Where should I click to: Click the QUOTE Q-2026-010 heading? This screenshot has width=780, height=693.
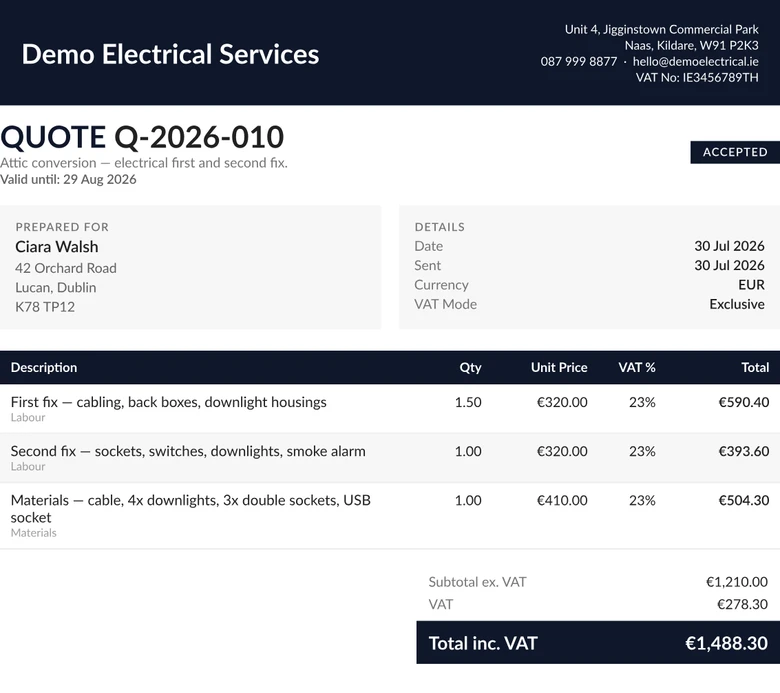pos(142,137)
